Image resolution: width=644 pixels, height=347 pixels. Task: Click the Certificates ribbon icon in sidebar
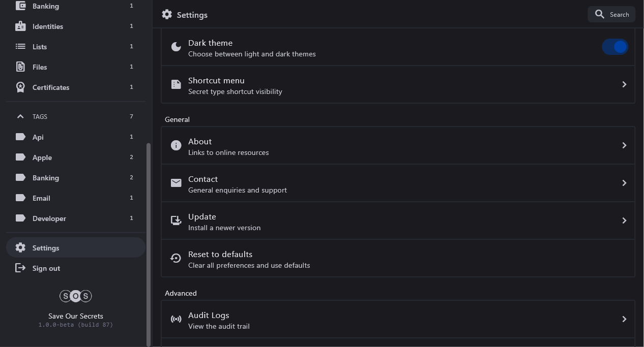click(20, 87)
